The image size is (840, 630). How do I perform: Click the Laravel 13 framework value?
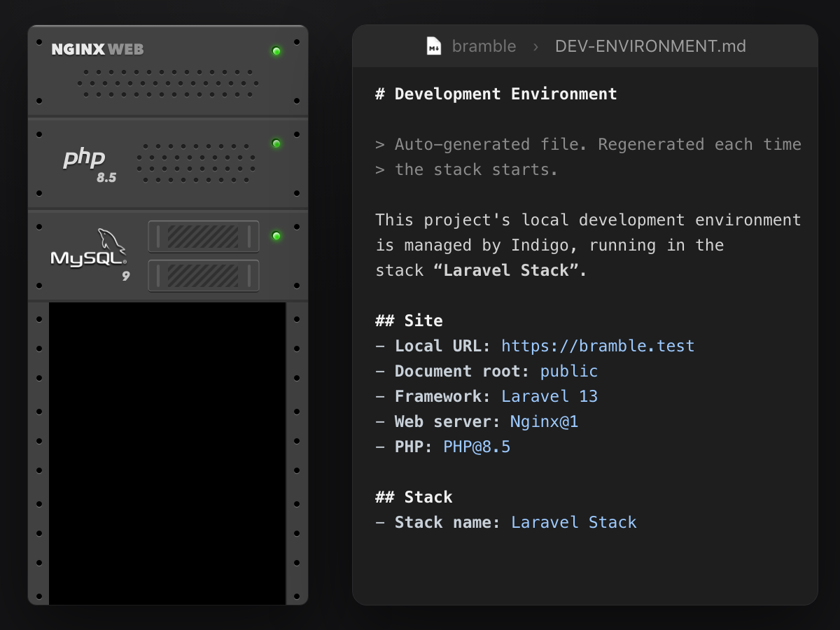tap(549, 396)
